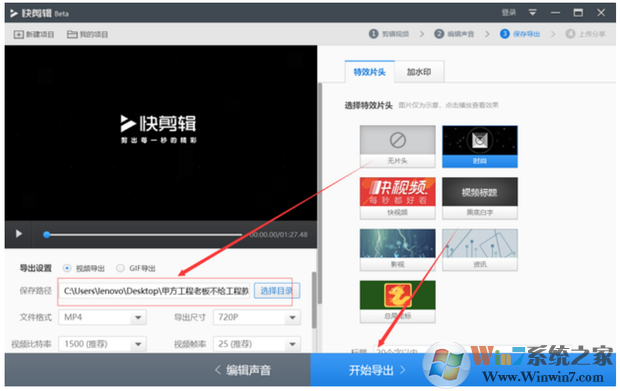Viewport: 620px width, 391px height.
Task: Open the 视频比特率 1500 dropdown
Action: [102, 344]
